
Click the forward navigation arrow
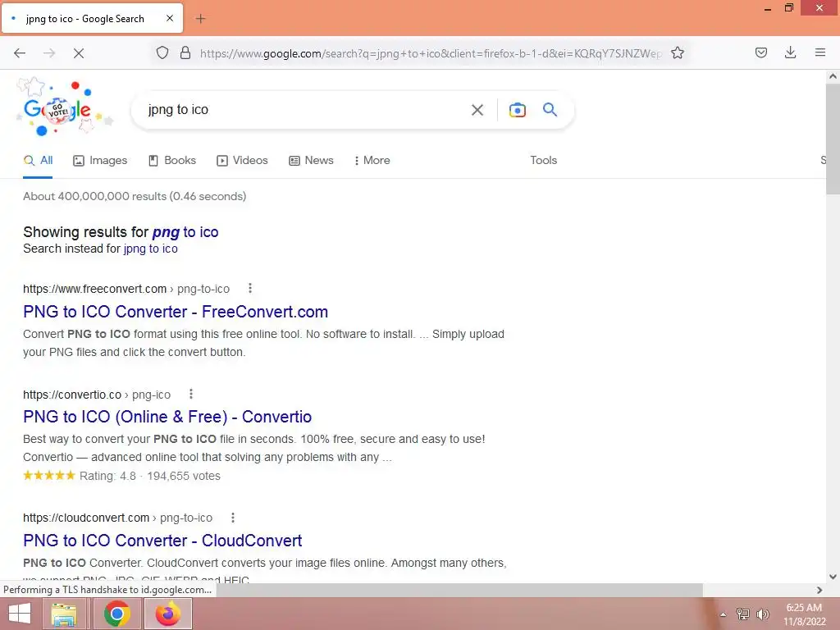pyautogui.click(x=49, y=53)
